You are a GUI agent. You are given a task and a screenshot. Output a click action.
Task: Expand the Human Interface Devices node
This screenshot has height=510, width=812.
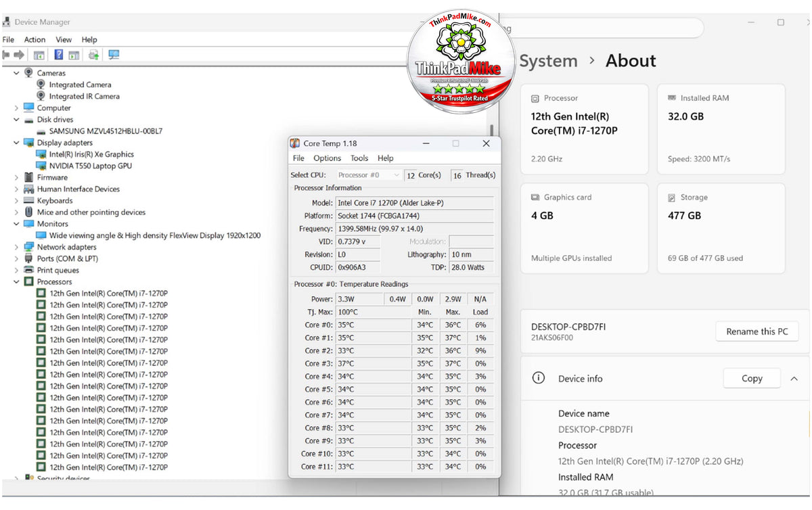click(16, 189)
